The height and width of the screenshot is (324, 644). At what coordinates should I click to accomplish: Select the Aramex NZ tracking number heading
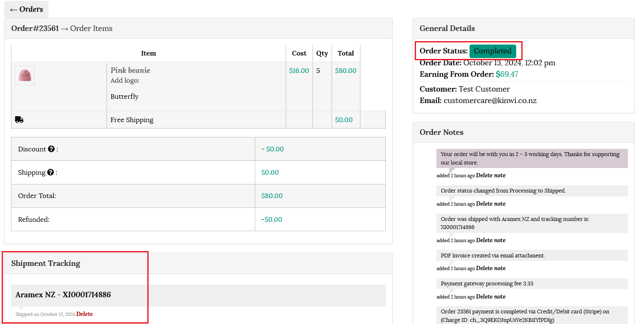coord(63,295)
